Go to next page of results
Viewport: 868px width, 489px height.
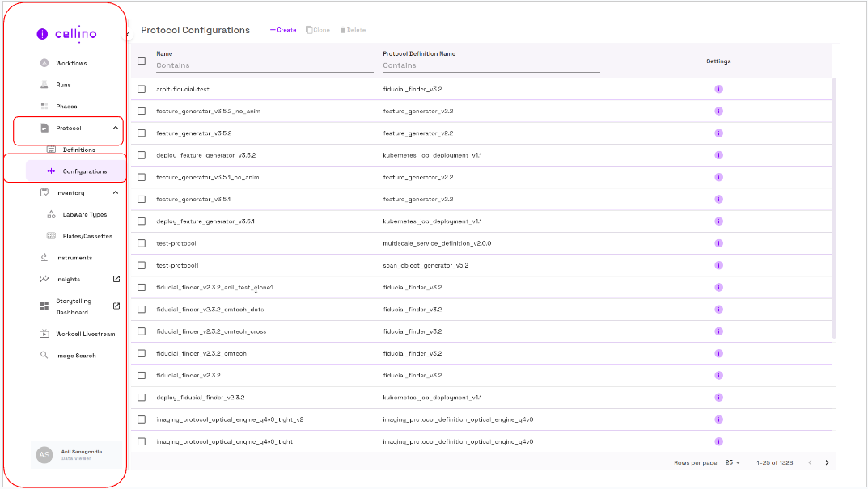[827, 462]
